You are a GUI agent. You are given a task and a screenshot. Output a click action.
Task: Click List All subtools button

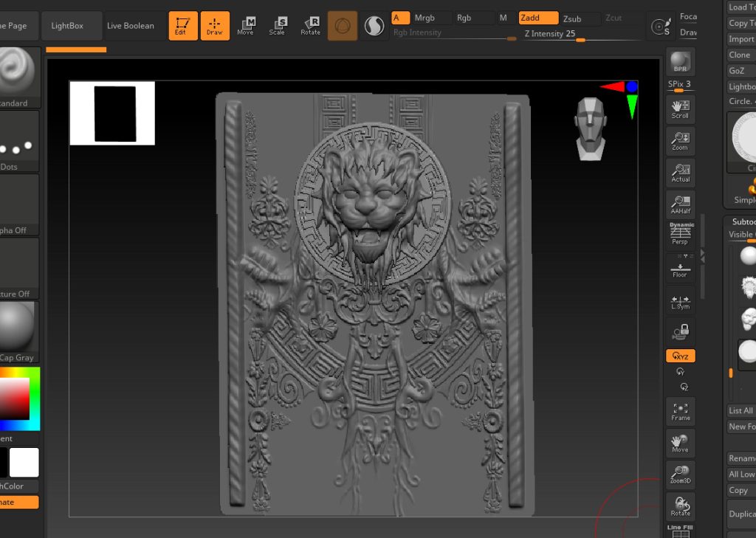tap(741, 411)
